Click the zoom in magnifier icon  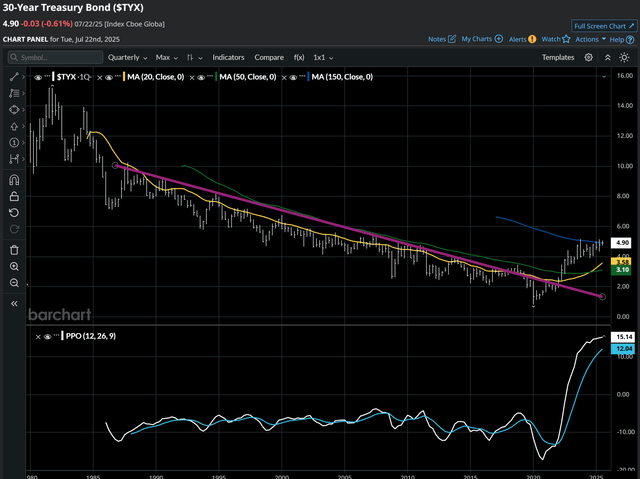coord(14,266)
